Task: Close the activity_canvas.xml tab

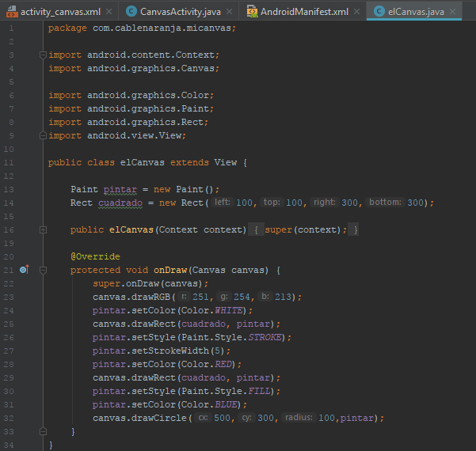Action: (x=109, y=12)
